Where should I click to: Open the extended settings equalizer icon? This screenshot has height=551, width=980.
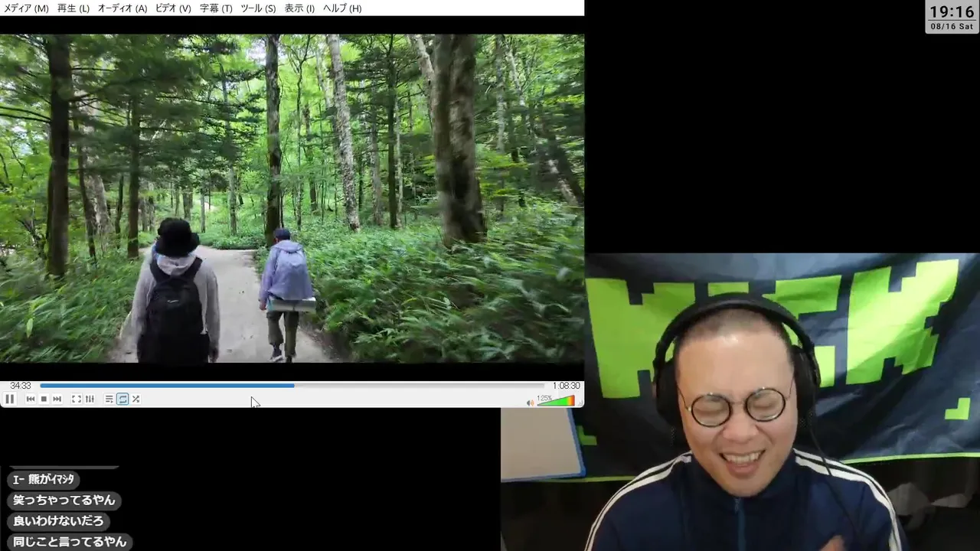(x=90, y=399)
